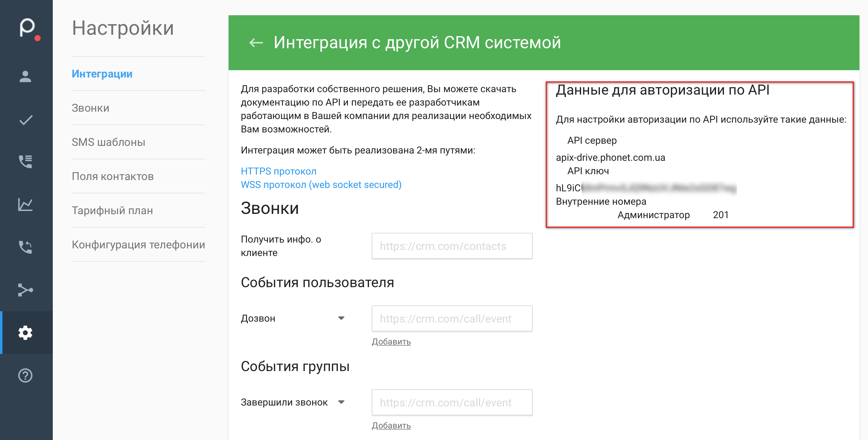Click the API ключ label

point(588,171)
